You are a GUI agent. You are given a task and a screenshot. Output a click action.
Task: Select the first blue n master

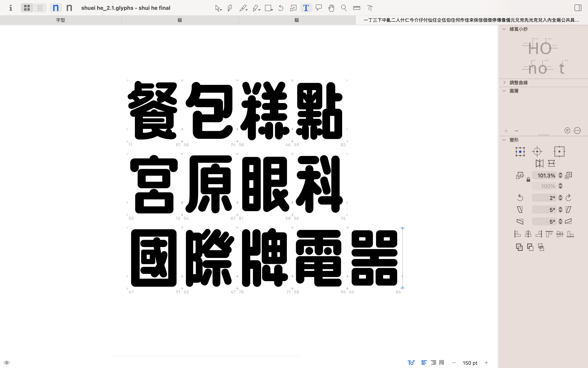[x=56, y=8]
